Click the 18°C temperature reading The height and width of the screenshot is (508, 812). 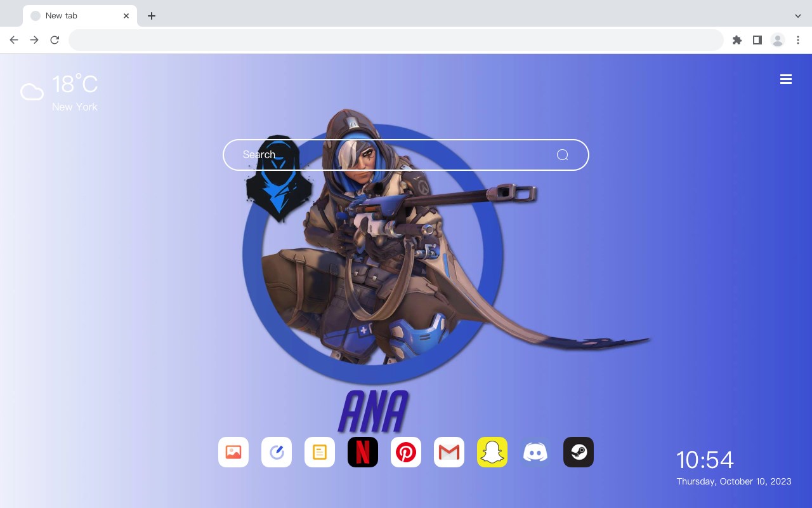75,84
